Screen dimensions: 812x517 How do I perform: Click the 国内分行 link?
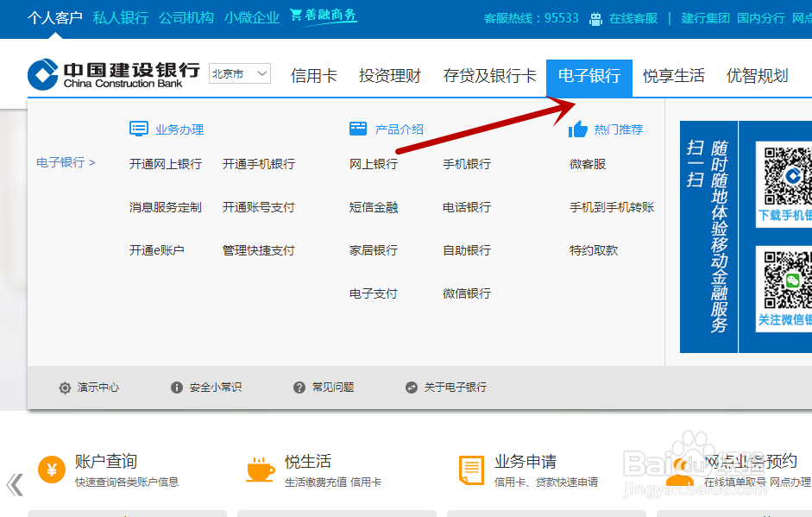(761, 18)
